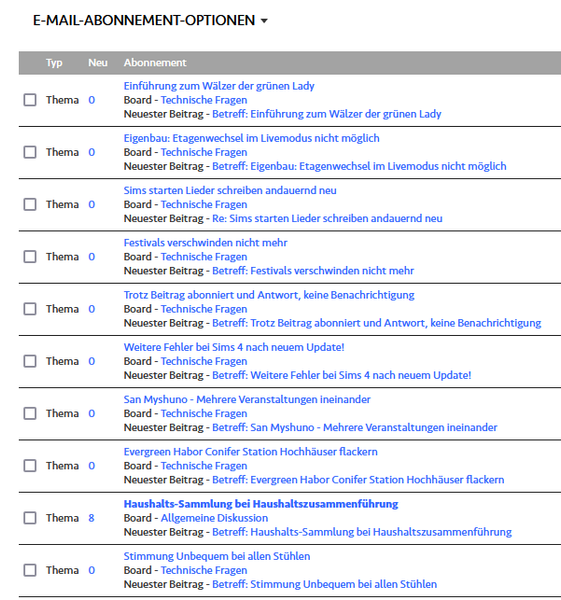This screenshot has width=561, height=600.
Task: Sort by the Neu column header
Action: point(98,62)
